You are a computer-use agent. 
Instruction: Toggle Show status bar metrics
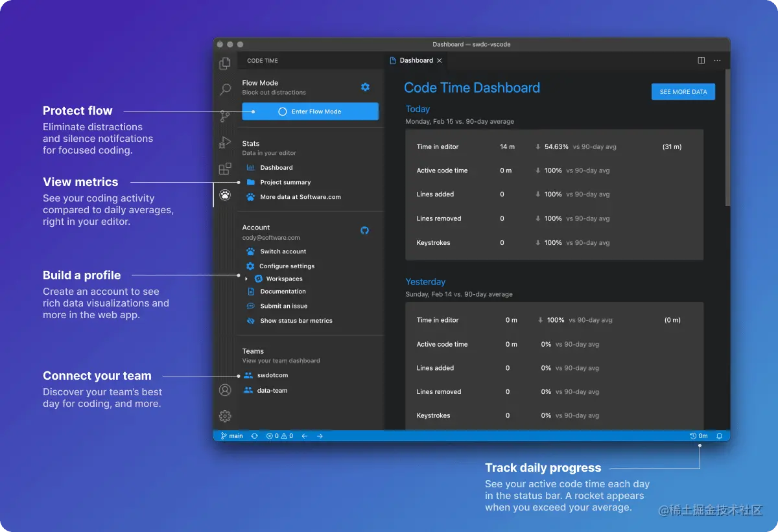[x=296, y=321]
